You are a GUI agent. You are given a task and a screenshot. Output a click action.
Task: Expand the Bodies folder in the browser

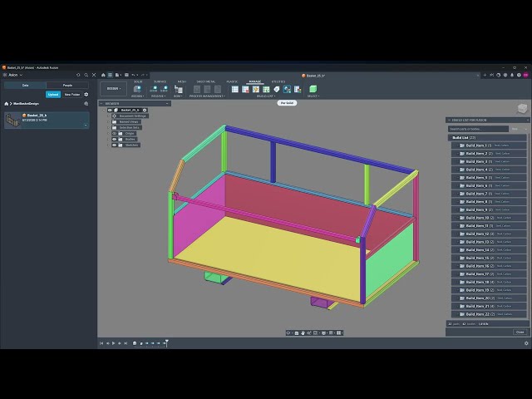[109, 139]
